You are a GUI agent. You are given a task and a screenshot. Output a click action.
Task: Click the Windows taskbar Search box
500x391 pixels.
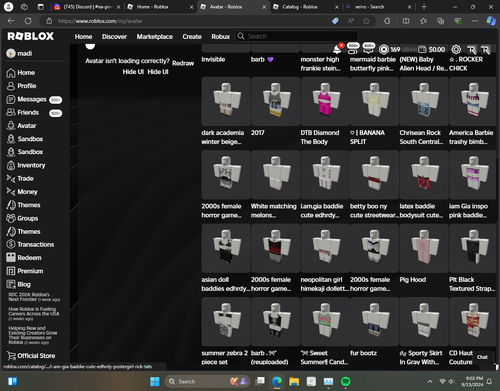coord(208,381)
